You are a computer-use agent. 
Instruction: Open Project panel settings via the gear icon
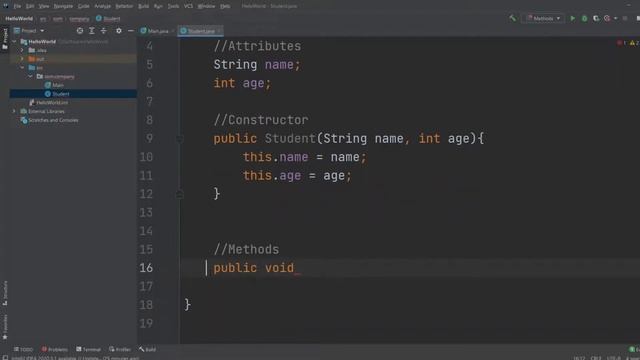[x=119, y=31]
